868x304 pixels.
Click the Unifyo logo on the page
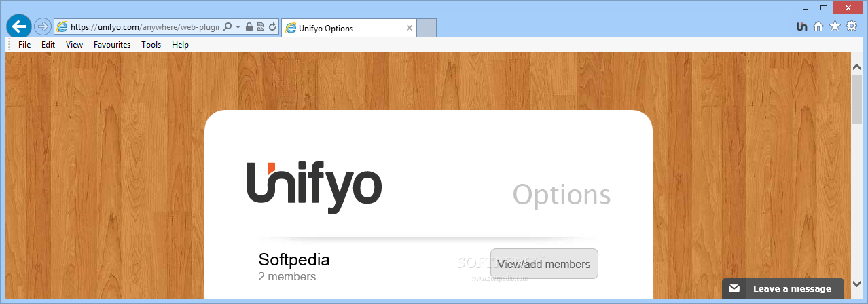[314, 188]
